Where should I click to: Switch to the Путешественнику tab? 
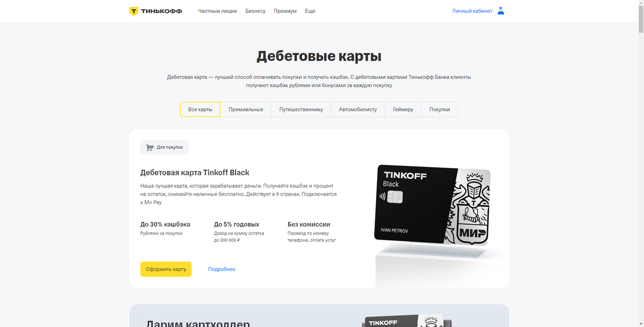(301, 109)
